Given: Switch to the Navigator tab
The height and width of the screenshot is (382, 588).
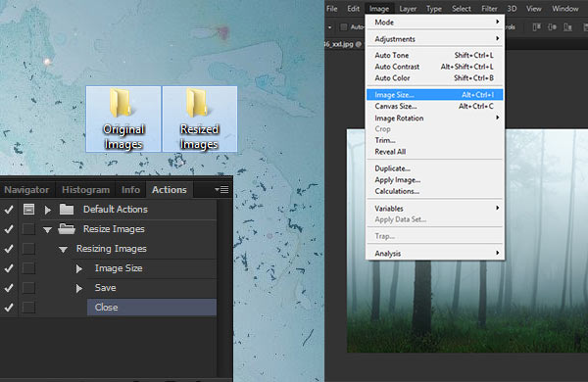Looking at the screenshot, I should click(26, 190).
